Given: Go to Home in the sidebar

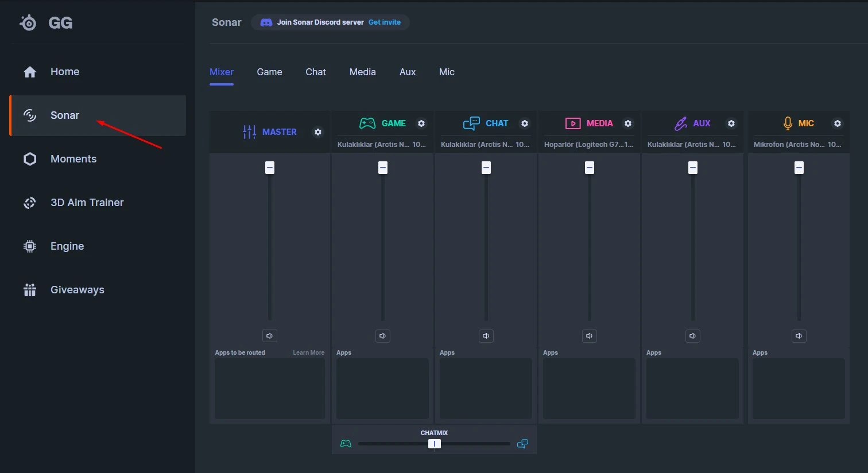Looking at the screenshot, I should [98, 72].
